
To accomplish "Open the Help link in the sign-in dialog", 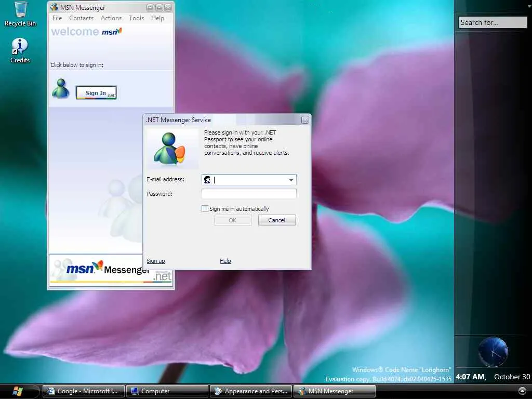I will (225, 261).
